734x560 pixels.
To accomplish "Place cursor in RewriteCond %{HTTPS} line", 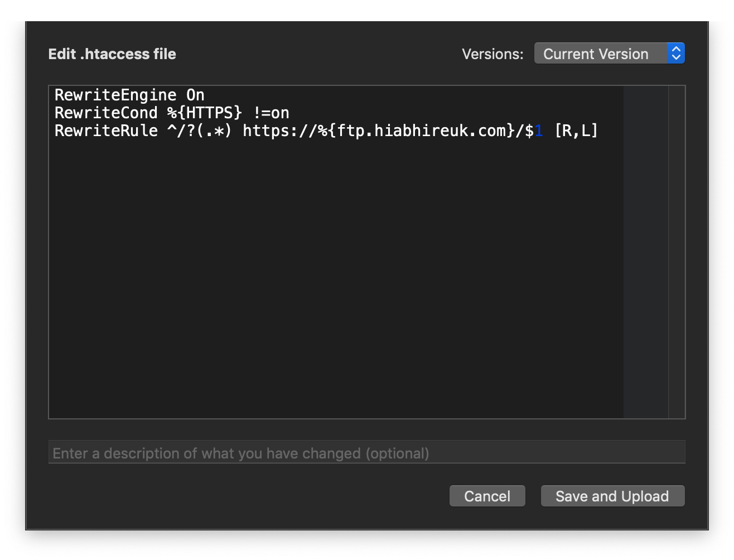I will tap(172, 113).
